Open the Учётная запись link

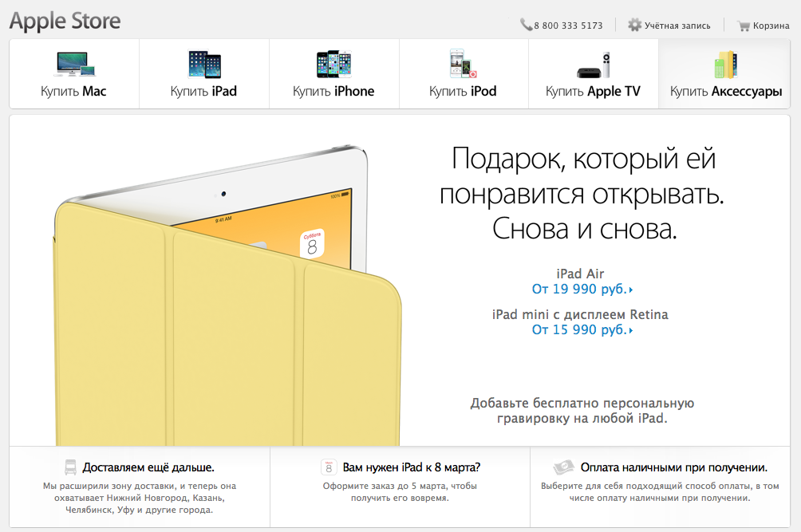coord(677,26)
